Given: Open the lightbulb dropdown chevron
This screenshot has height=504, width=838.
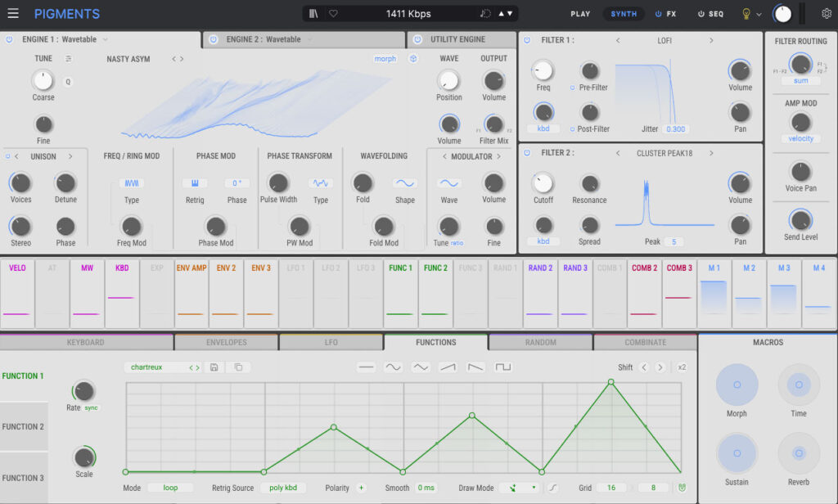Looking at the screenshot, I should (759, 15).
